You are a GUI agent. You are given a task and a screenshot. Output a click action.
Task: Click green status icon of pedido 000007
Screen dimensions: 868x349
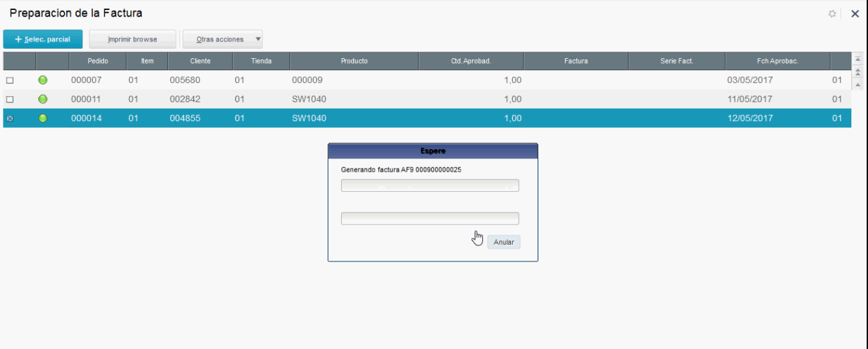43,80
